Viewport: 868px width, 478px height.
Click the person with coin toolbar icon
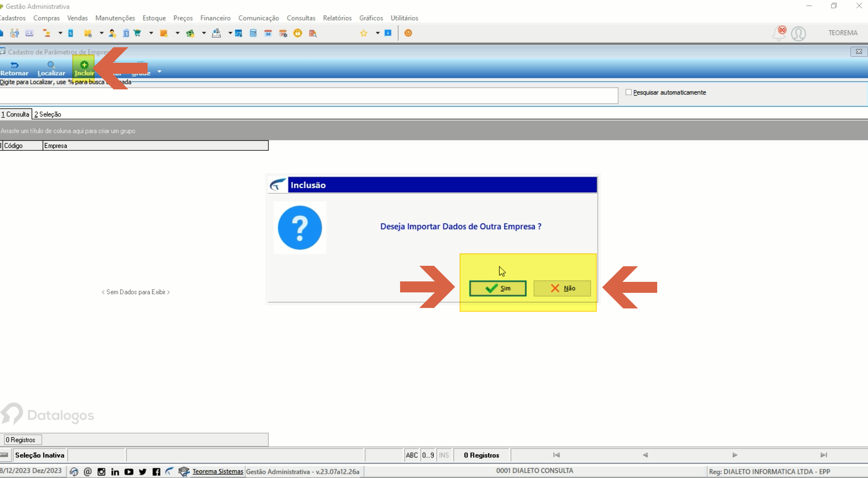coord(112,33)
